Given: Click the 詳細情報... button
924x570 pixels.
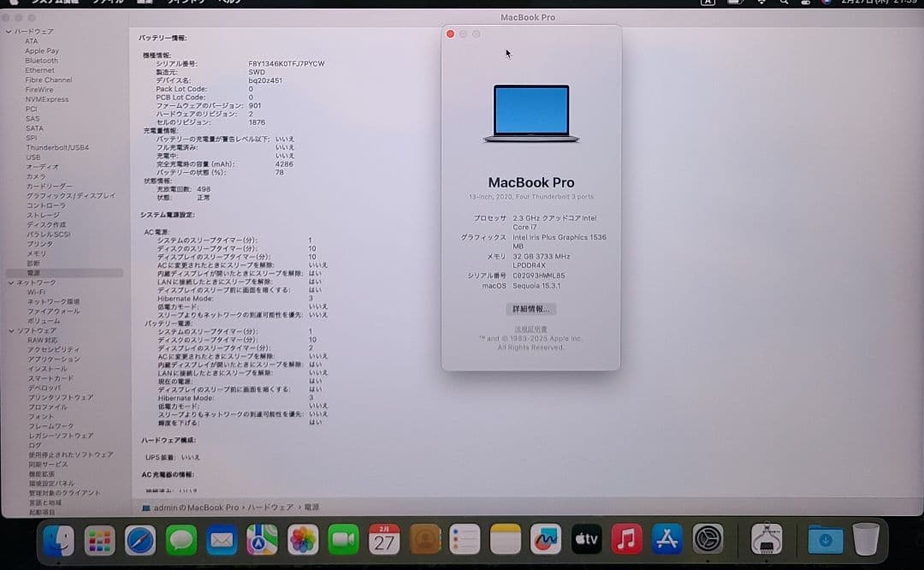Looking at the screenshot, I should [x=530, y=309].
